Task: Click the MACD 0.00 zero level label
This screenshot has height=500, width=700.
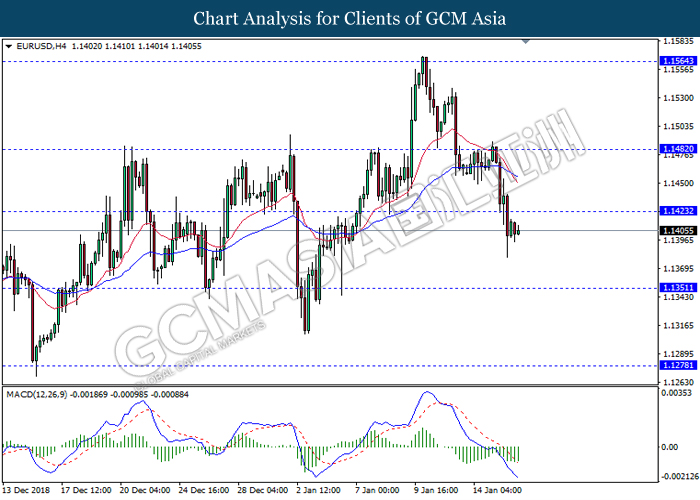Action: 669,447
